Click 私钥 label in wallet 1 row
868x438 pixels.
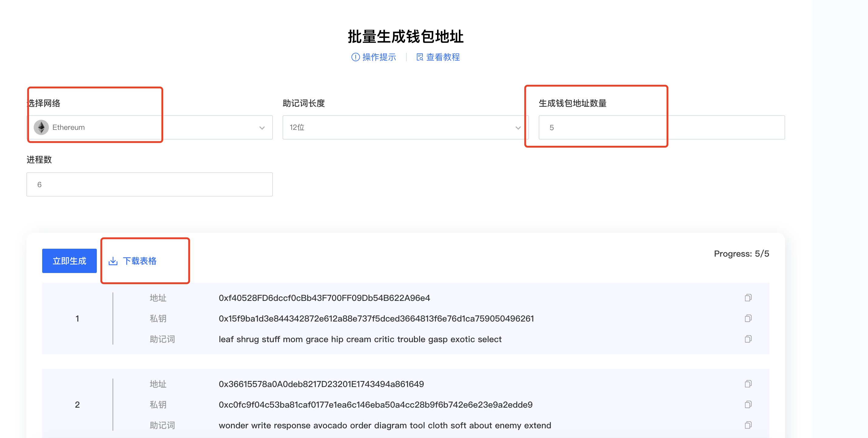pos(158,318)
